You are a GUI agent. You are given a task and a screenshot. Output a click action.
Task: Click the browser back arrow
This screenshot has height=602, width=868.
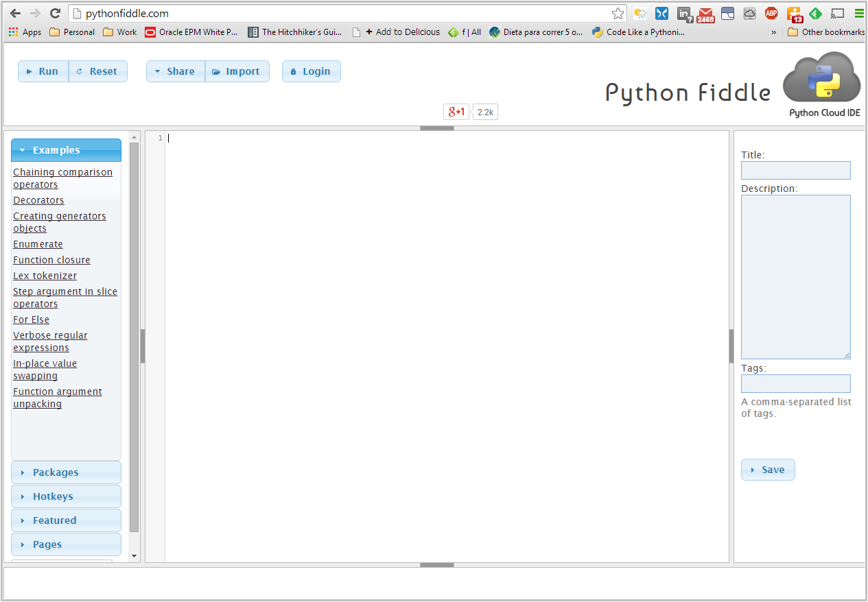point(15,13)
